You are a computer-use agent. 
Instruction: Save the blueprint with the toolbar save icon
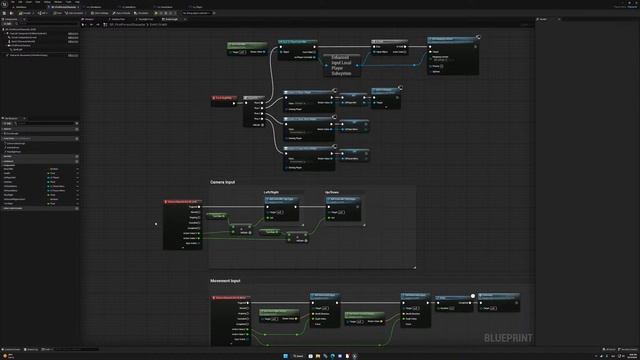pyautogui.click(x=4, y=13)
